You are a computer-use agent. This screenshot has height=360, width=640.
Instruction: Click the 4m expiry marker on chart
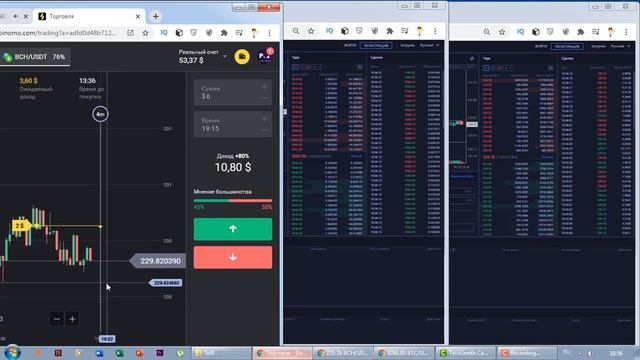tap(100, 114)
